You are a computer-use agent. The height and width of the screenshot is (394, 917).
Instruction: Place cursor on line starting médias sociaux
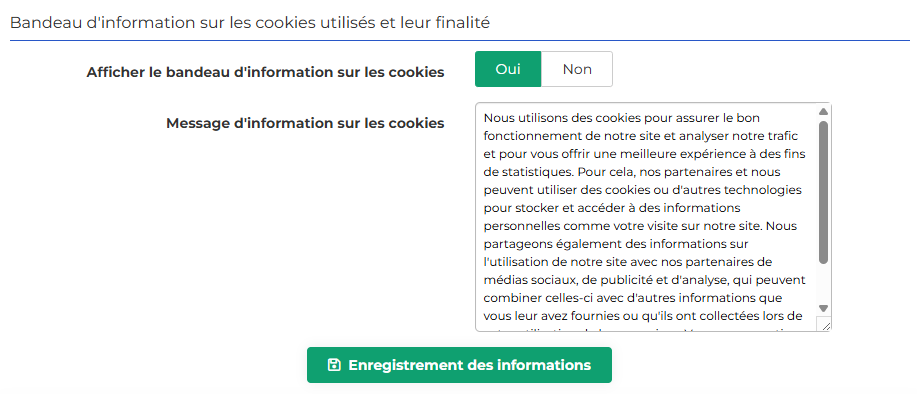pos(645,280)
